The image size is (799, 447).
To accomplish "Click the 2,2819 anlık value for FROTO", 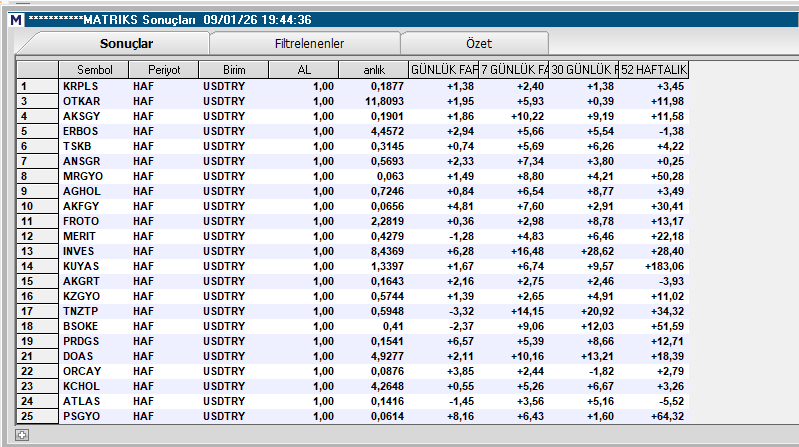I will click(x=387, y=221).
